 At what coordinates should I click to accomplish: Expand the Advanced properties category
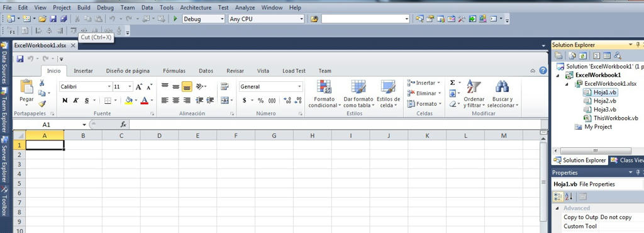pos(557,208)
